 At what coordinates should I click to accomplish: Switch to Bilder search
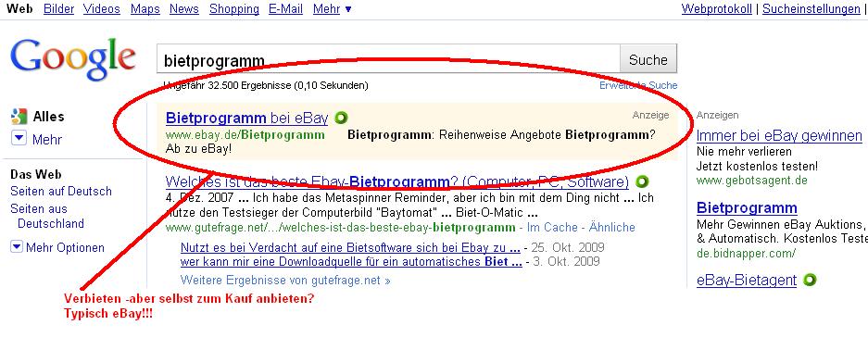click(58, 9)
